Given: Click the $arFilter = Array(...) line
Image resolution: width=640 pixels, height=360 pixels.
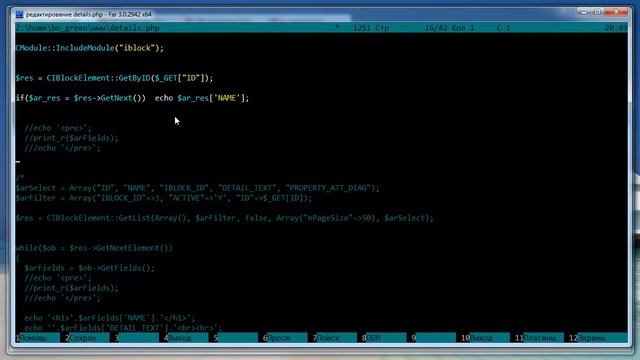Looking at the screenshot, I should pyautogui.click(x=164, y=198).
